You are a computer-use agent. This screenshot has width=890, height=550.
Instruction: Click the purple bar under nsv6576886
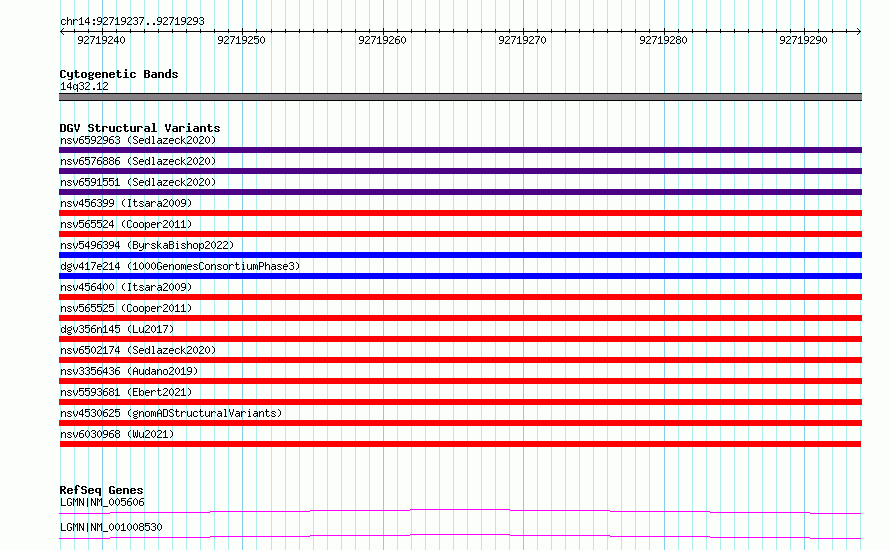pyautogui.click(x=460, y=171)
